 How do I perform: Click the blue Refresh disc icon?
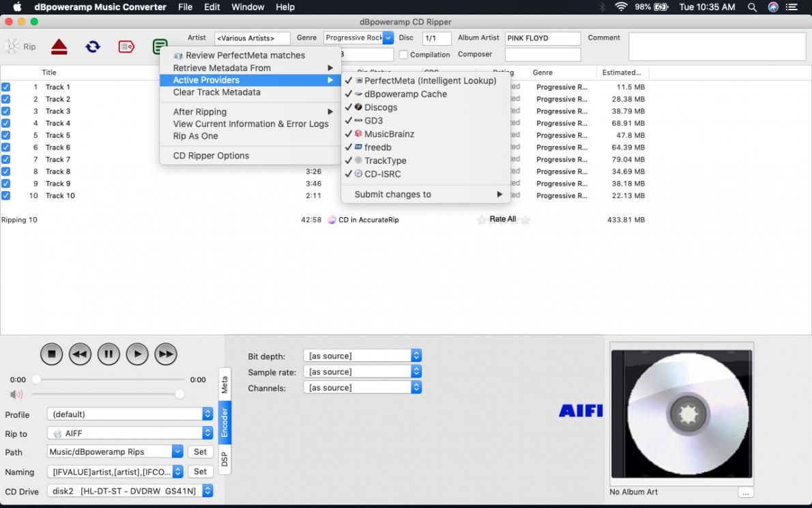pyautogui.click(x=93, y=46)
